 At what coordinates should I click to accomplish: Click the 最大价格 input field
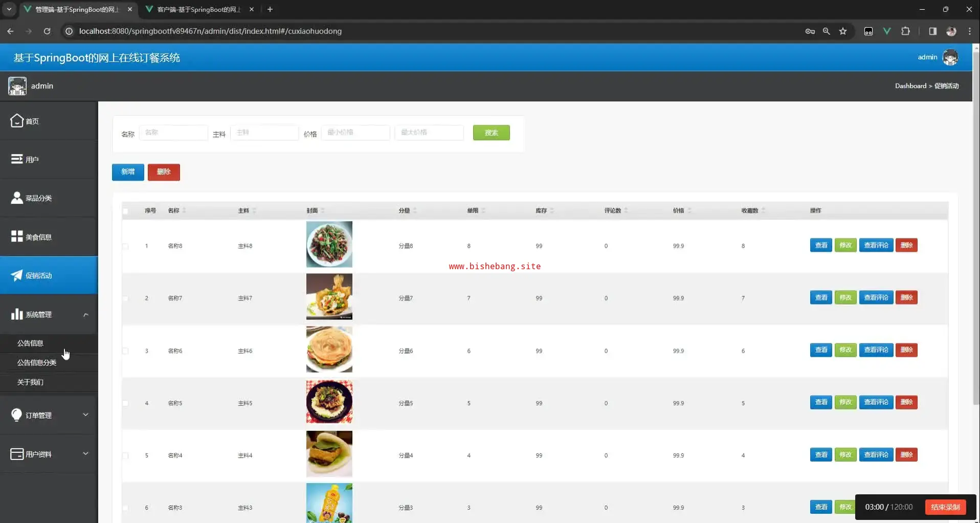(429, 133)
